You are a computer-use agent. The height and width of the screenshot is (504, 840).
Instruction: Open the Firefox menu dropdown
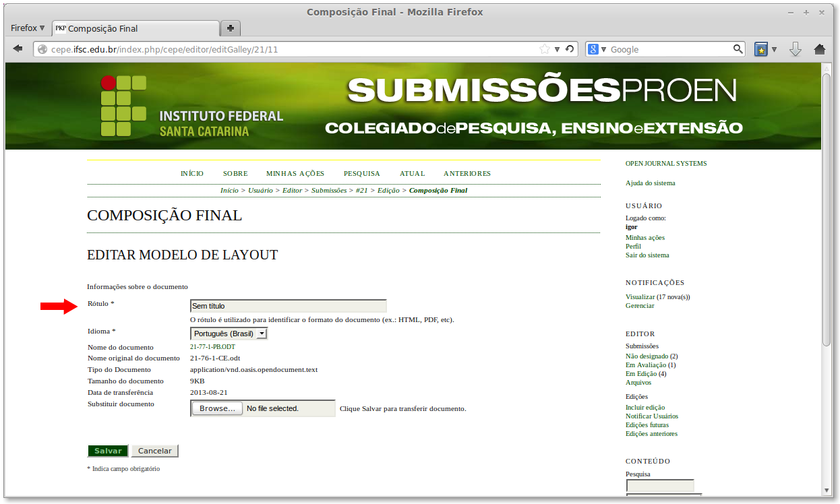click(x=26, y=28)
